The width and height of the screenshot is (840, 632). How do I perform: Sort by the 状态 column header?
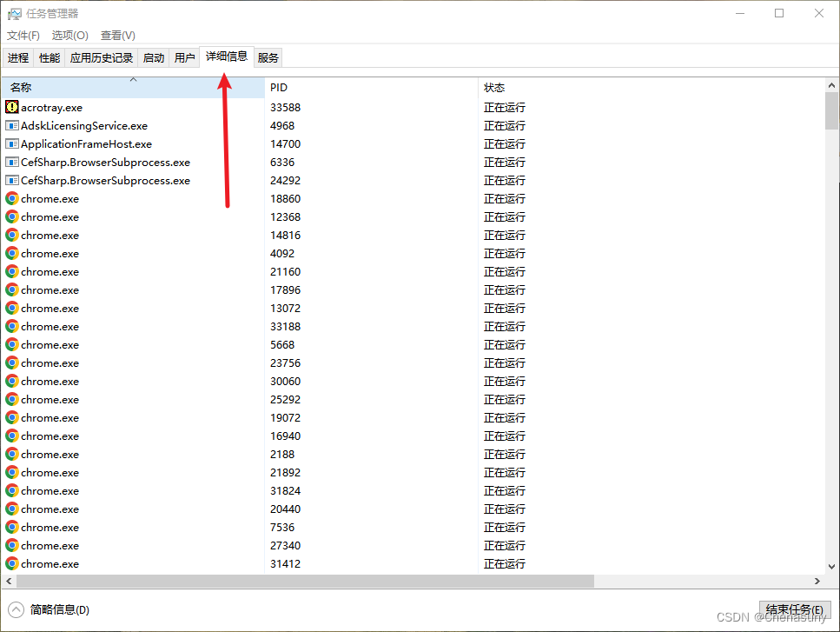click(651, 88)
